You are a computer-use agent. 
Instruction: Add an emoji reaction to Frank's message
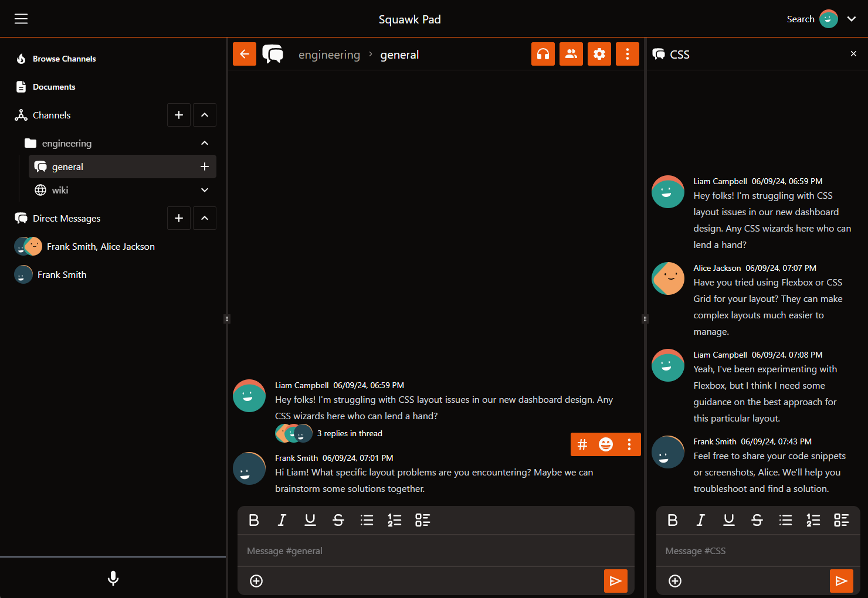pos(606,444)
